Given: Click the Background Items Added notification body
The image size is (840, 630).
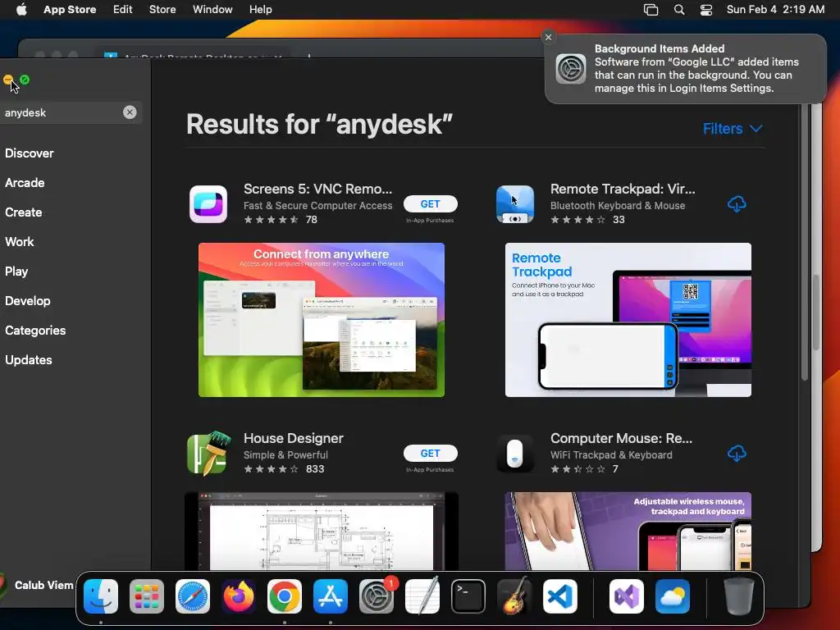Looking at the screenshot, I should 686,69.
